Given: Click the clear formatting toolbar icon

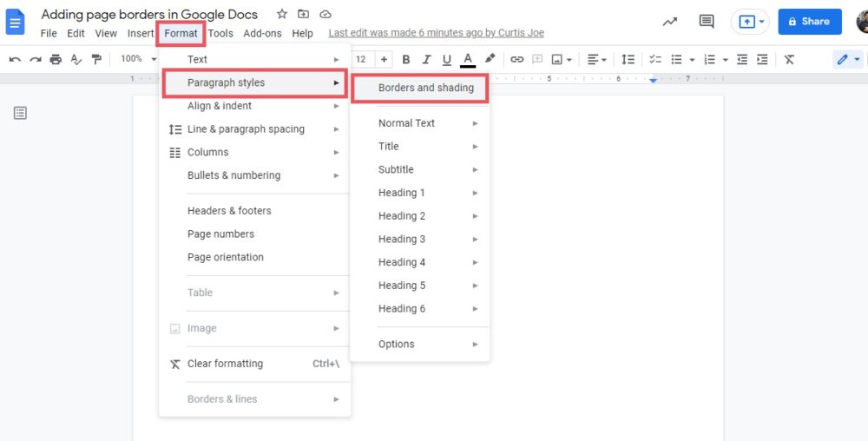Looking at the screenshot, I should point(789,59).
